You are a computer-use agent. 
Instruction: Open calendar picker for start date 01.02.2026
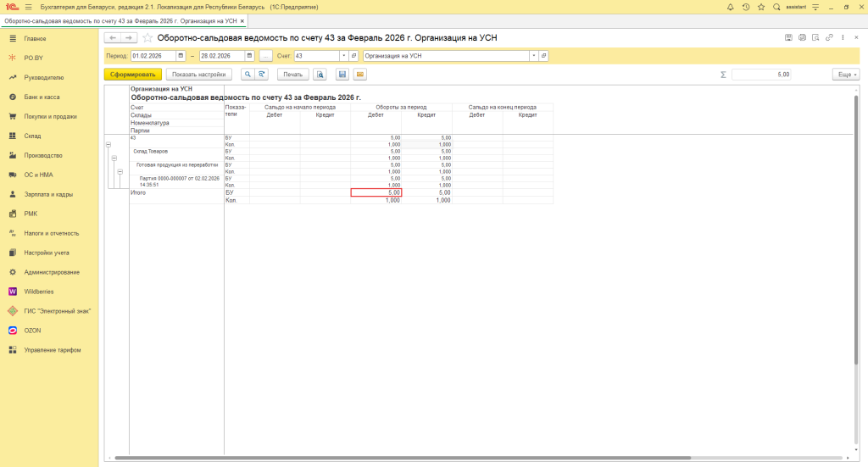181,56
